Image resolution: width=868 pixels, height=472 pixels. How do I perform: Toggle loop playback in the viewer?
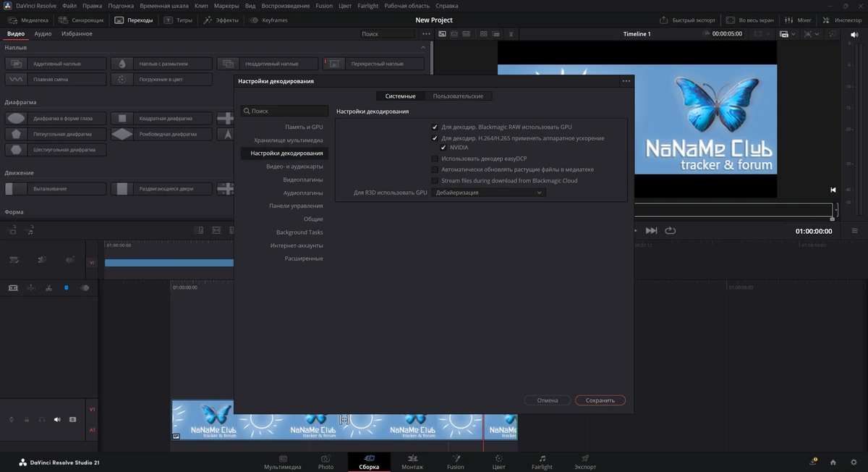[x=671, y=230]
